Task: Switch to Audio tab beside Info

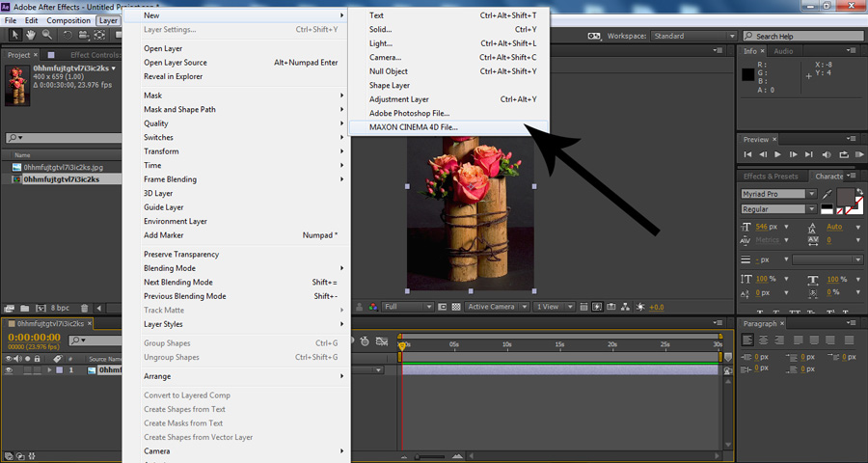Action: (x=783, y=51)
